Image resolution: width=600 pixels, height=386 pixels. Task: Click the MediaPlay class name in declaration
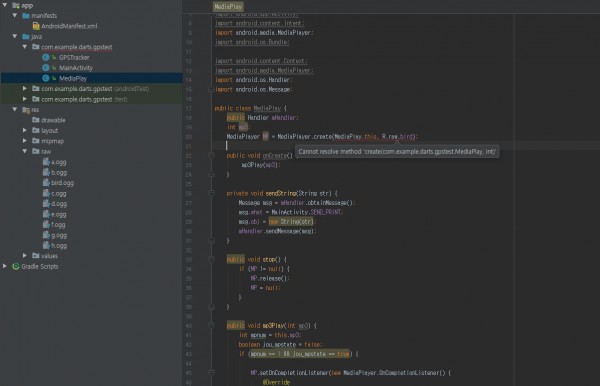[x=267, y=108]
